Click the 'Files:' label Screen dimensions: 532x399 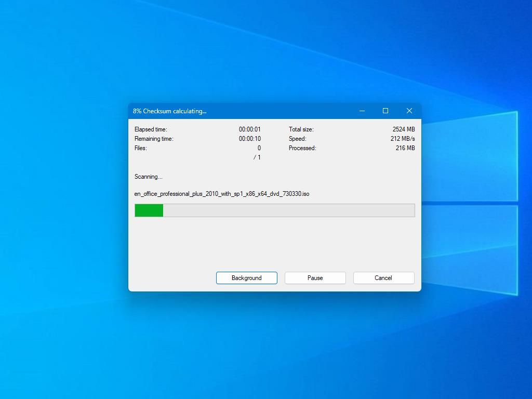141,148
